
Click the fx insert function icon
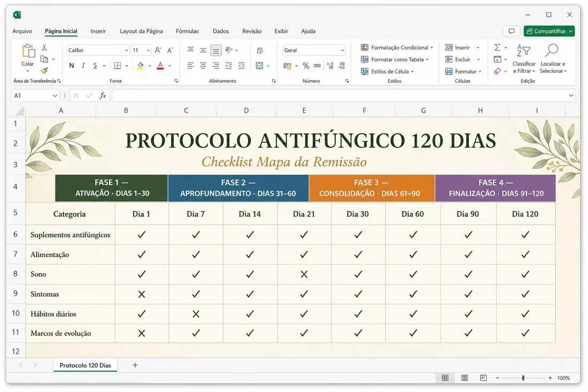(x=103, y=96)
